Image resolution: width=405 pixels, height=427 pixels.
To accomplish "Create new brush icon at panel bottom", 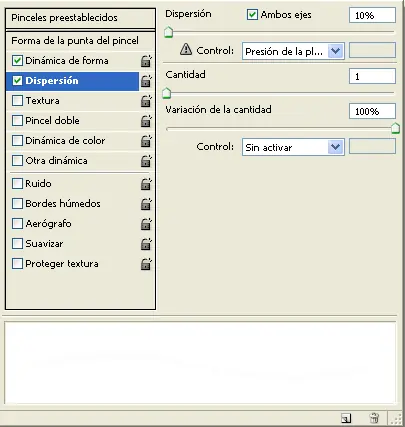I will (346, 418).
